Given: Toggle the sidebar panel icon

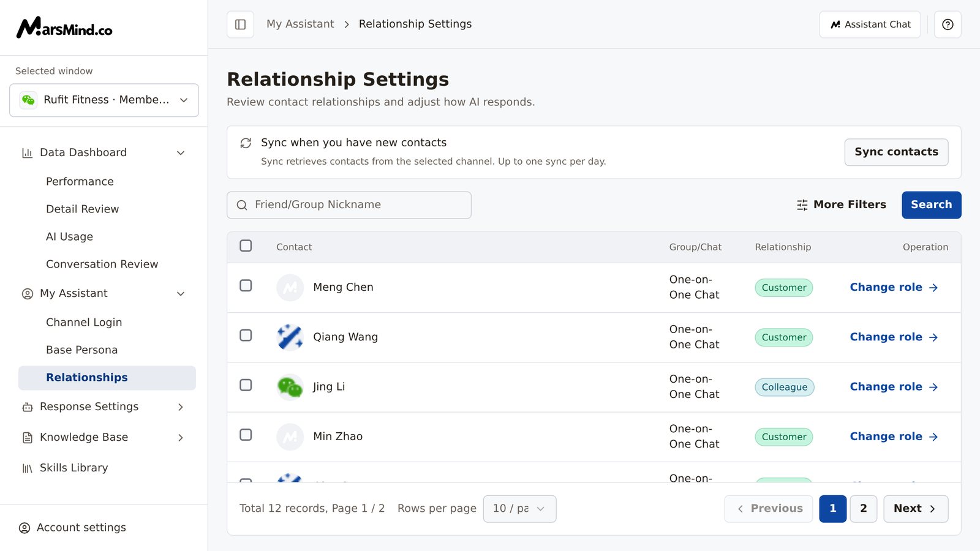Looking at the screenshot, I should tap(240, 24).
